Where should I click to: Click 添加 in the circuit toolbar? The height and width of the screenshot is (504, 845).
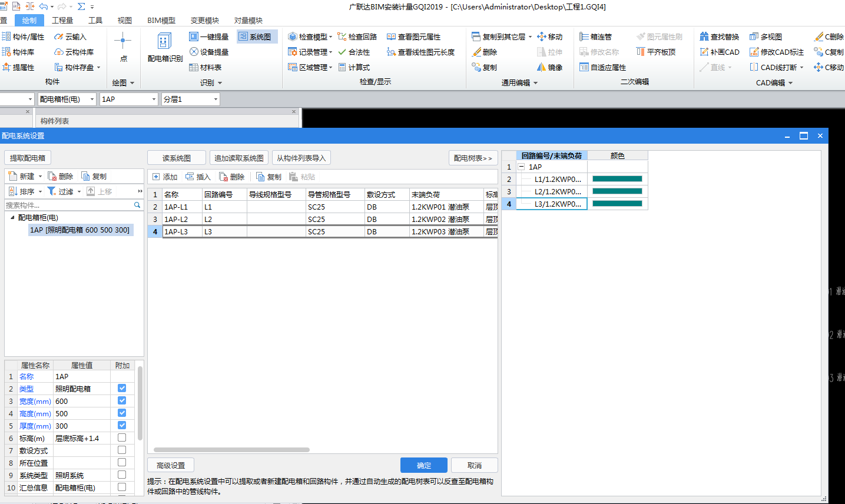tap(165, 177)
